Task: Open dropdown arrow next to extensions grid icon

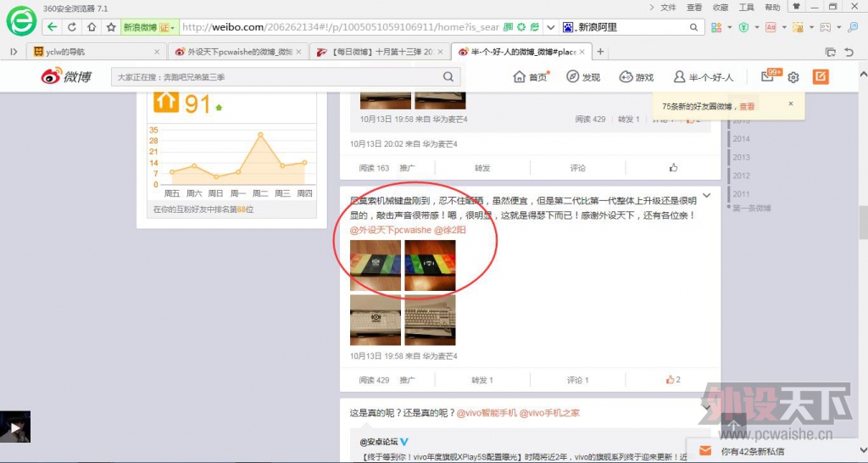Action: point(730,27)
